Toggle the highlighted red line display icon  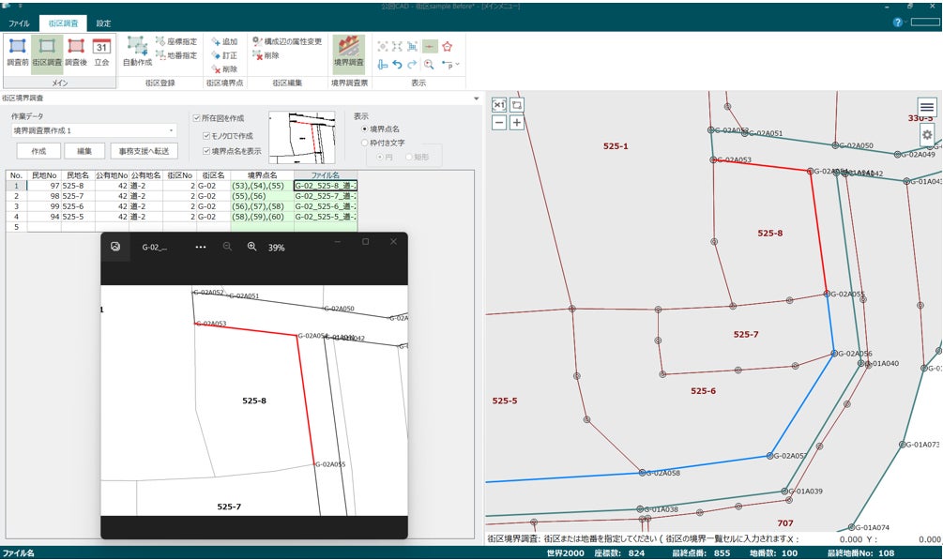(430, 46)
